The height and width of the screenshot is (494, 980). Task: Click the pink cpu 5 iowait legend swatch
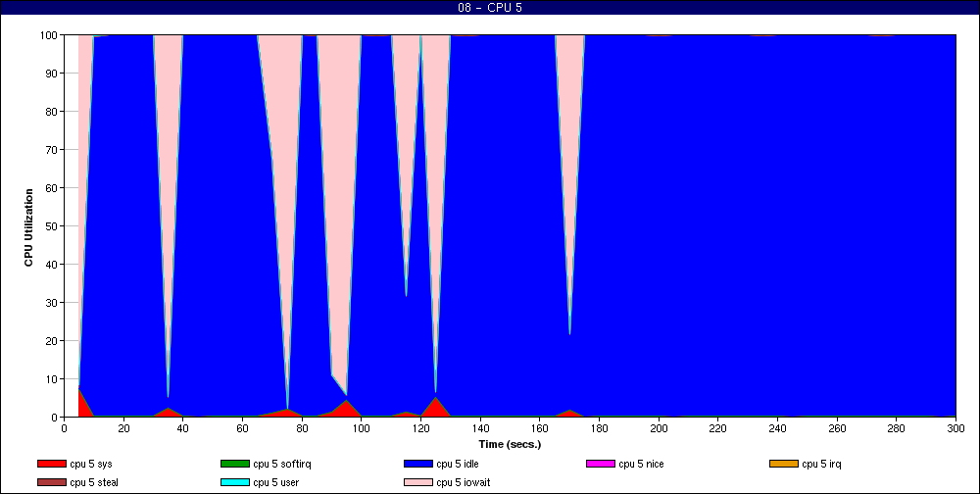click(x=418, y=483)
